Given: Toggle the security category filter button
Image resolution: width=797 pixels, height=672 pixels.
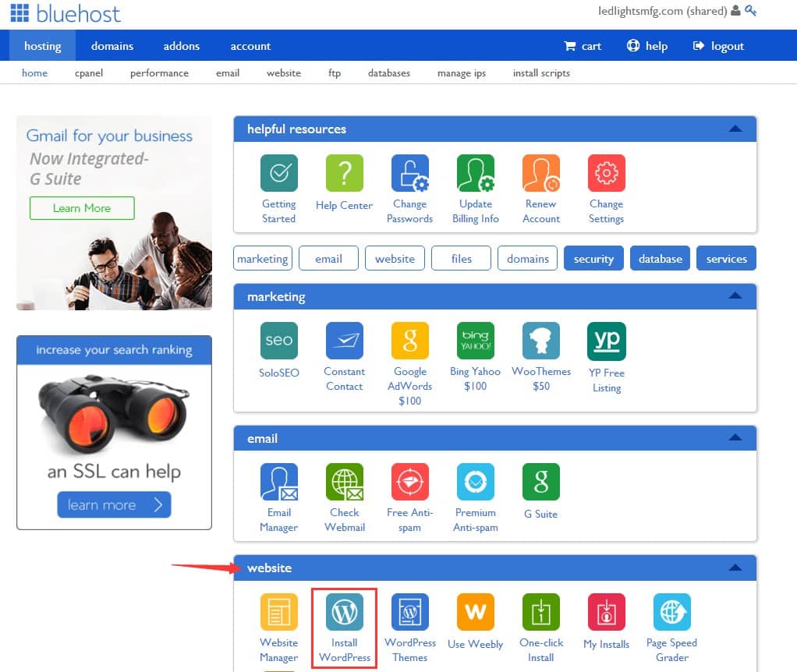Looking at the screenshot, I should pos(593,259).
